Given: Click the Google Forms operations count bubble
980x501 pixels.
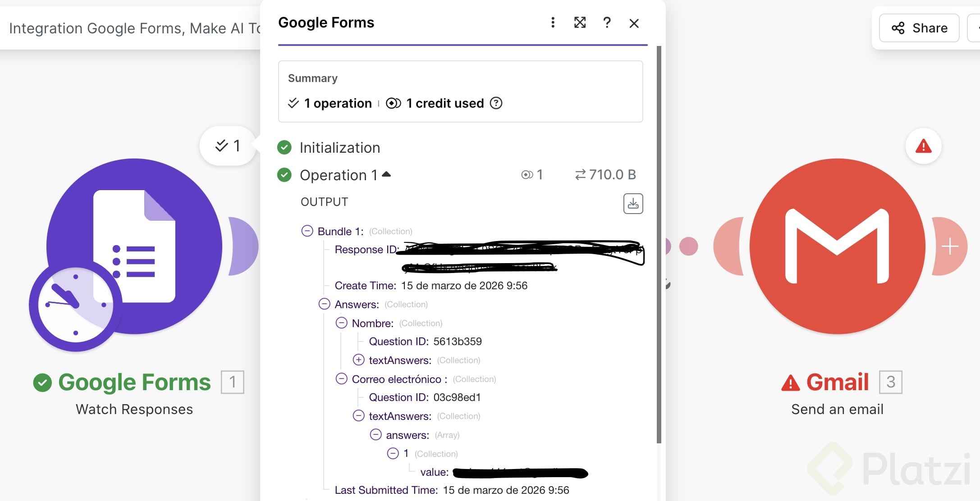Looking at the screenshot, I should (228, 146).
